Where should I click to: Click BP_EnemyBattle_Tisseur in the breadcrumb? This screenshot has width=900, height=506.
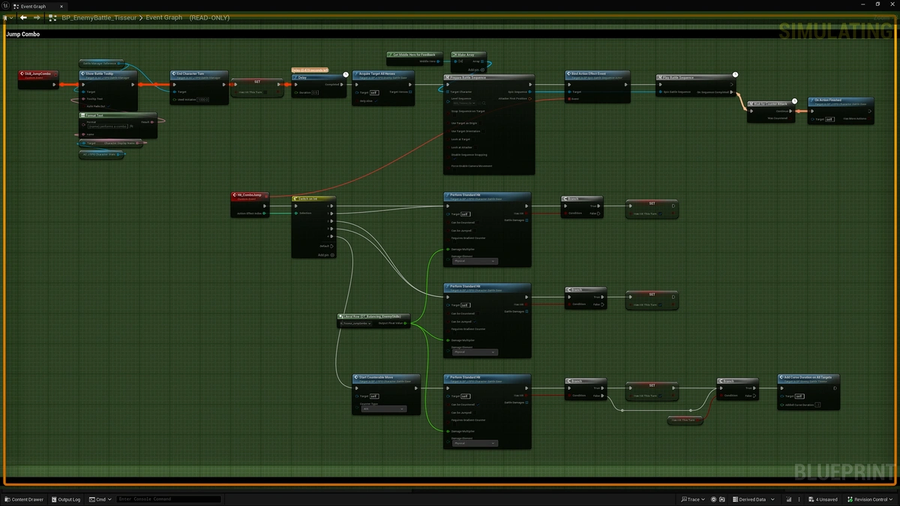(97, 17)
